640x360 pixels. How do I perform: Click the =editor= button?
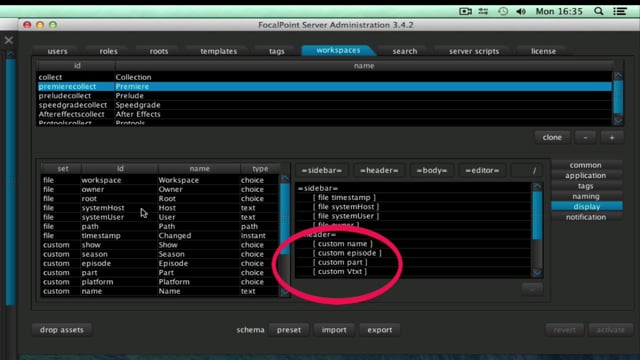coord(482,170)
